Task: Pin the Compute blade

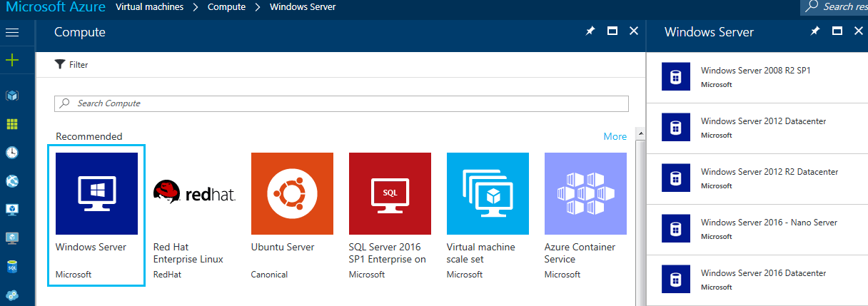Action: click(590, 31)
